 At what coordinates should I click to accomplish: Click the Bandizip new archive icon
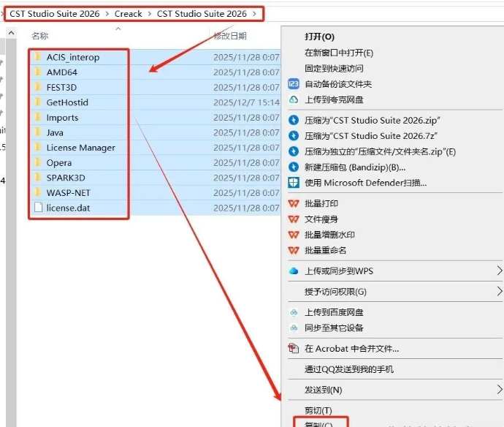pos(294,167)
